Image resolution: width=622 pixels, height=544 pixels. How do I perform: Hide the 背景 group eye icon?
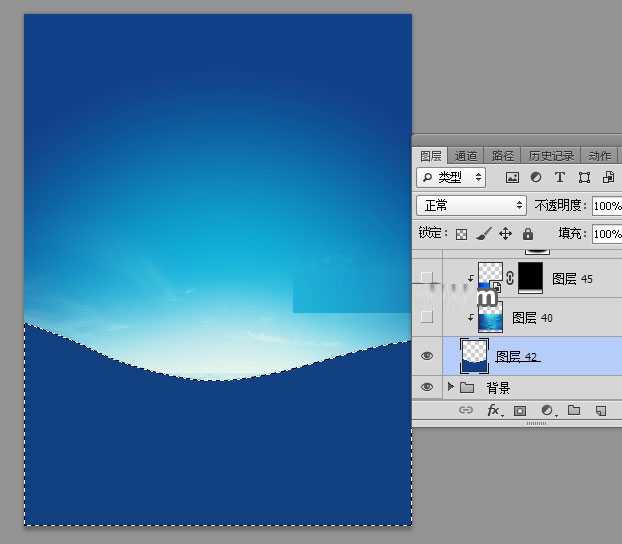coord(427,387)
